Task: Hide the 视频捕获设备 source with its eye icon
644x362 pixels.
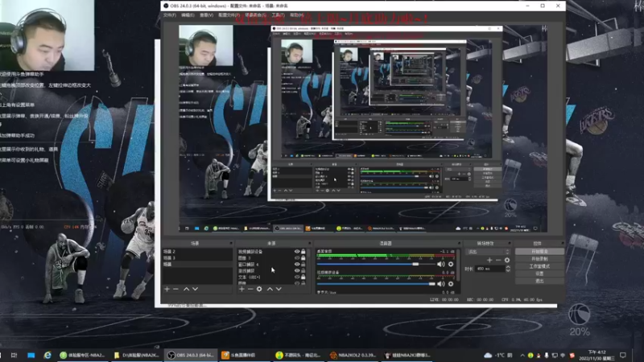Action: pos(297,252)
